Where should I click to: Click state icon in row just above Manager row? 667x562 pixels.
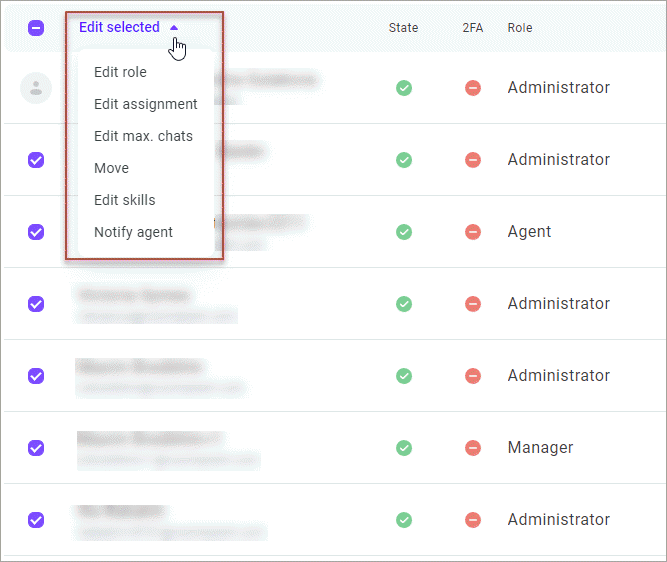point(404,376)
